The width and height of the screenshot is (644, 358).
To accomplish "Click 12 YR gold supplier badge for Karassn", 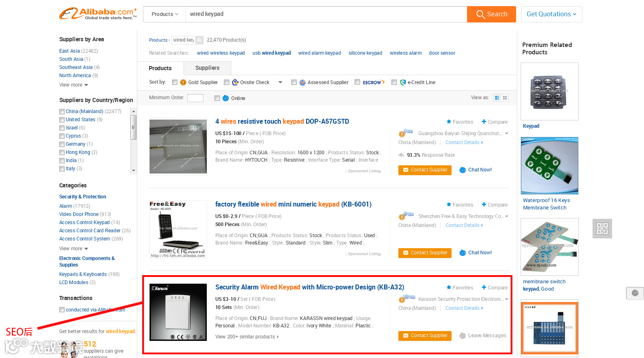I will 407,299.
